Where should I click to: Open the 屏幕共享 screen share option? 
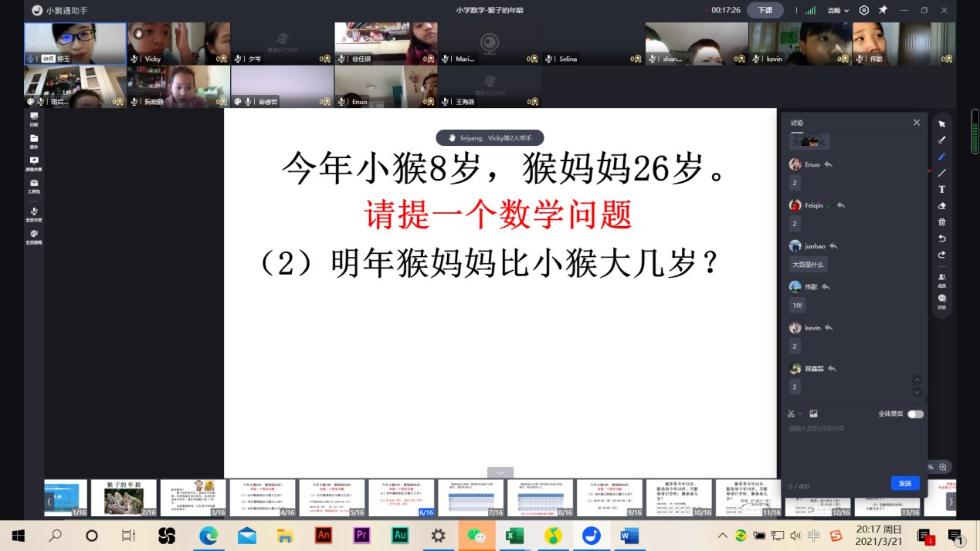point(34,164)
